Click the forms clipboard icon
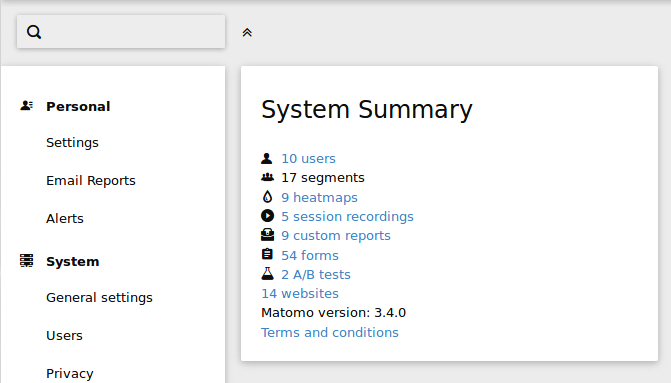 (267, 254)
